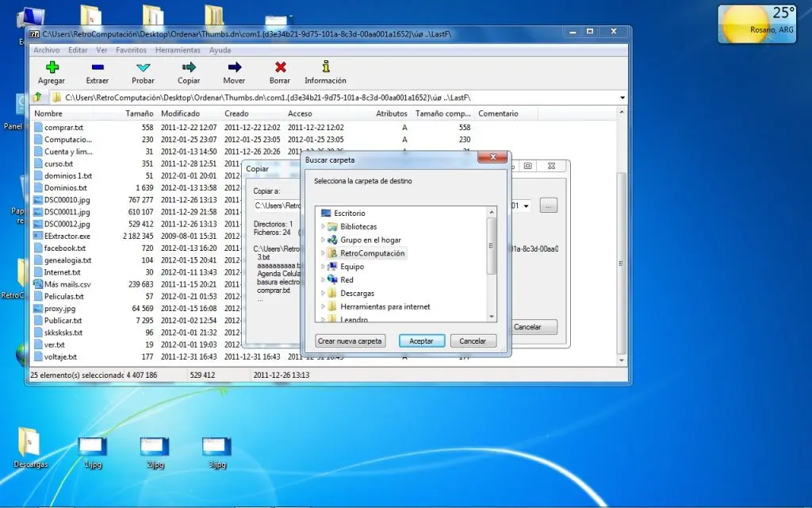Open the Editar menu
Screen dimensions: 812x508
pos(78,50)
